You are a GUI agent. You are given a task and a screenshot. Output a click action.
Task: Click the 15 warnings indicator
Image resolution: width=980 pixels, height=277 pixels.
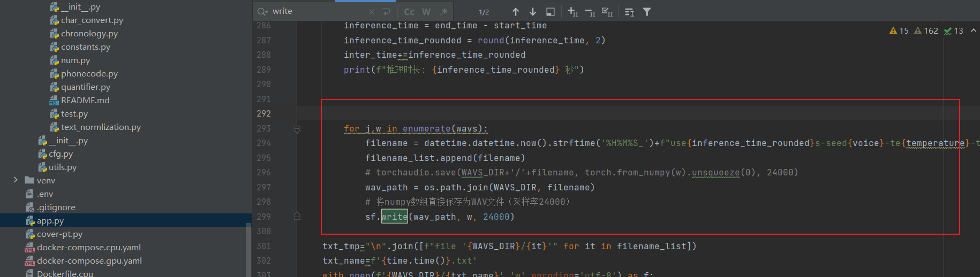click(899, 31)
